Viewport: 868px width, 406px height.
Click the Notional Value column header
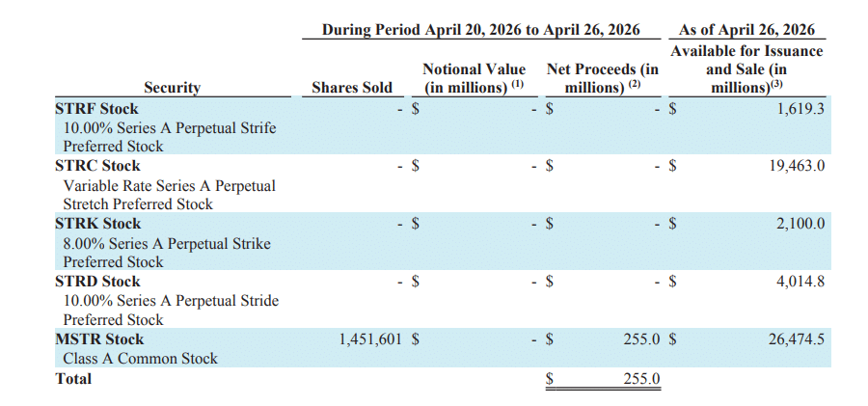coord(474,78)
